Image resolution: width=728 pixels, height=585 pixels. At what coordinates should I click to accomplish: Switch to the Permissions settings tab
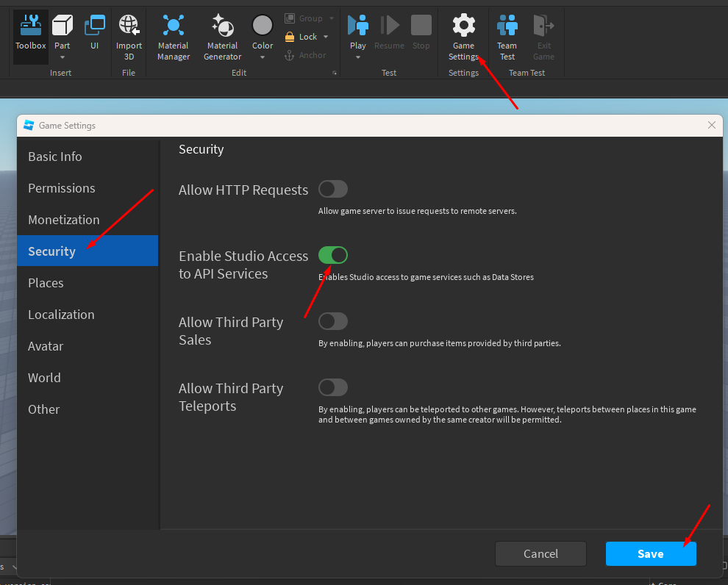point(62,188)
